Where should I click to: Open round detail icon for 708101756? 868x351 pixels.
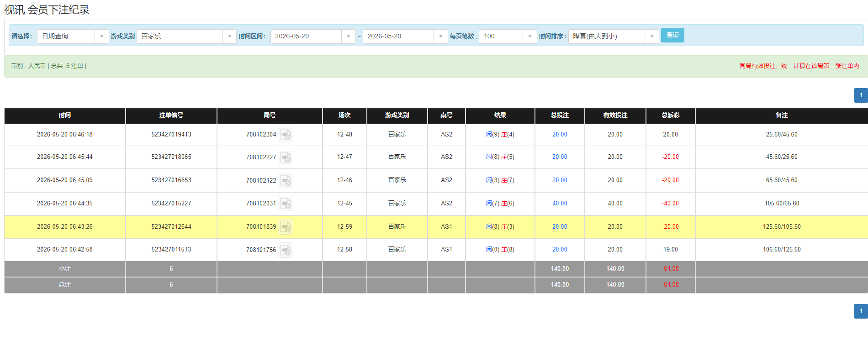pos(286,250)
